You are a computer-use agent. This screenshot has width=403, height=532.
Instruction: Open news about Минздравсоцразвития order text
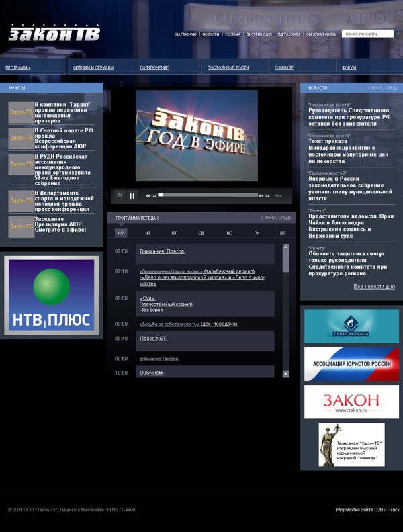coord(349,151)
